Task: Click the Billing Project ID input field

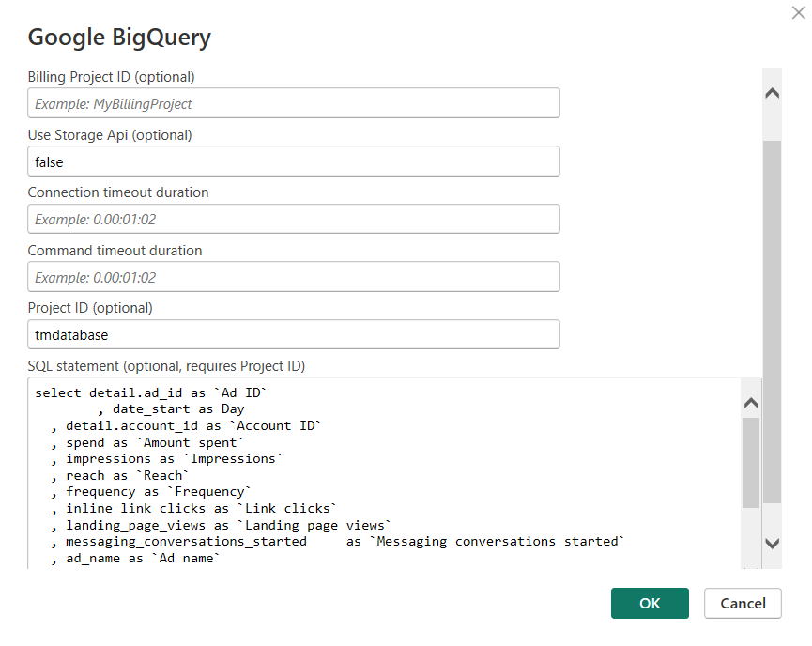Action: pos(294,103)
